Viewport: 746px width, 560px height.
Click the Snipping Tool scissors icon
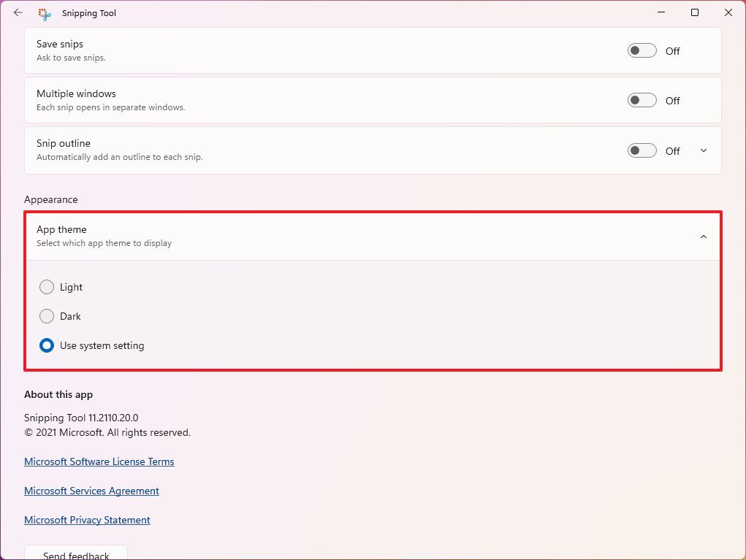[x=44, y=13]
